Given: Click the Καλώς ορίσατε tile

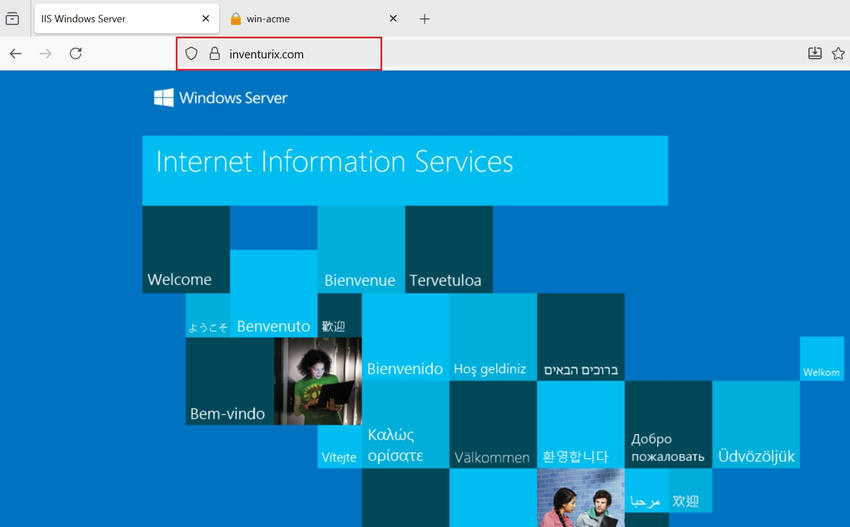Looking at the screenshot, I should pos(405,425).
